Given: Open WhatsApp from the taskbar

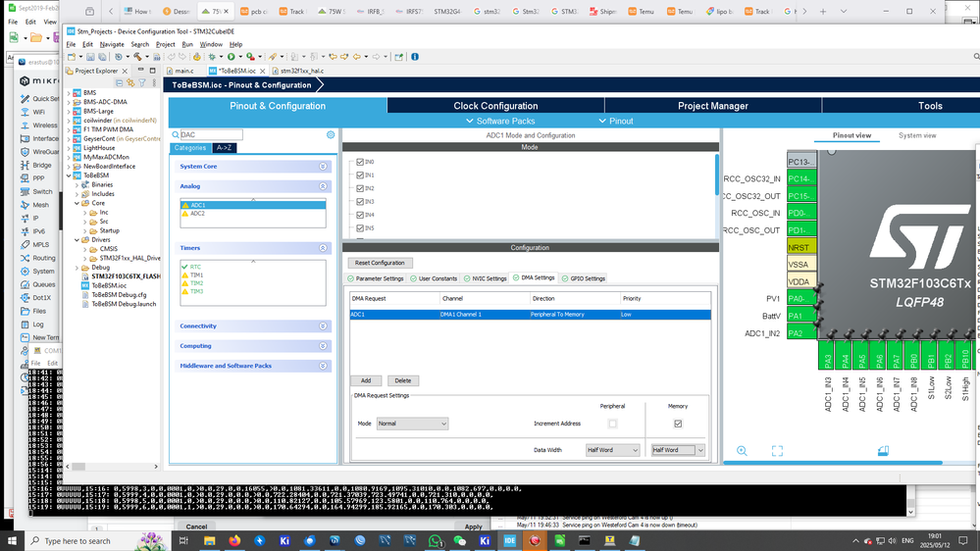Looking at the screenshot, I should point(435,540).
